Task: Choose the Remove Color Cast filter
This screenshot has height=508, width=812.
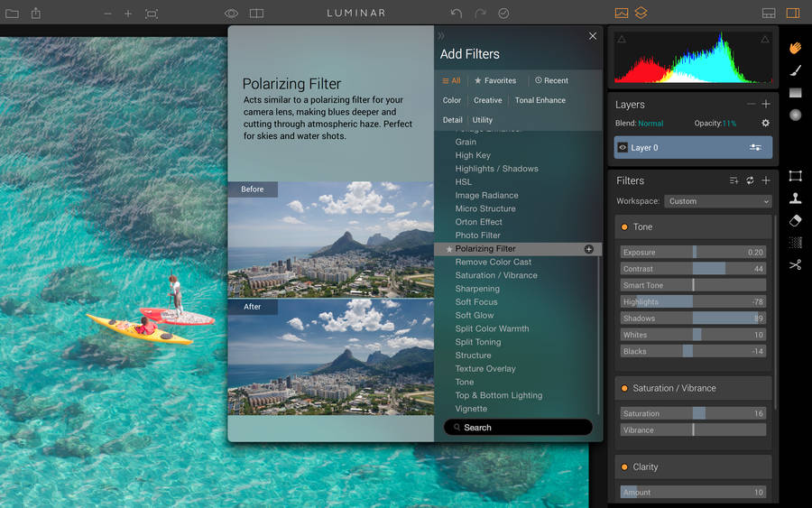Action: 493,262
